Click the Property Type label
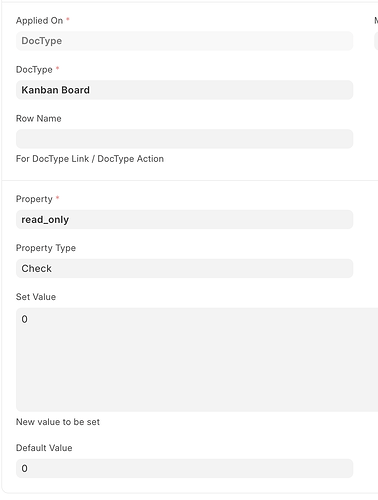The width and height of the screenshot is (378, 500). 46,248
